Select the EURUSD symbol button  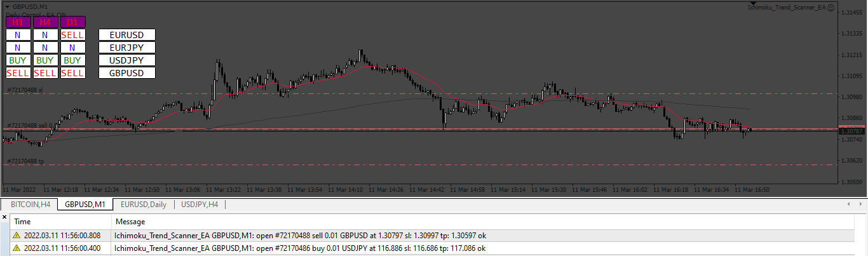pyautogui.click(x=127, y=35)
